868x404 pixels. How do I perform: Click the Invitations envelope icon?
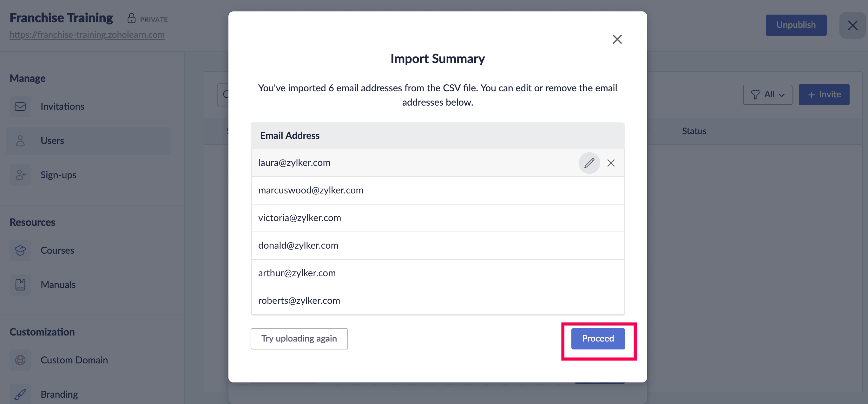tap(20, 107)
